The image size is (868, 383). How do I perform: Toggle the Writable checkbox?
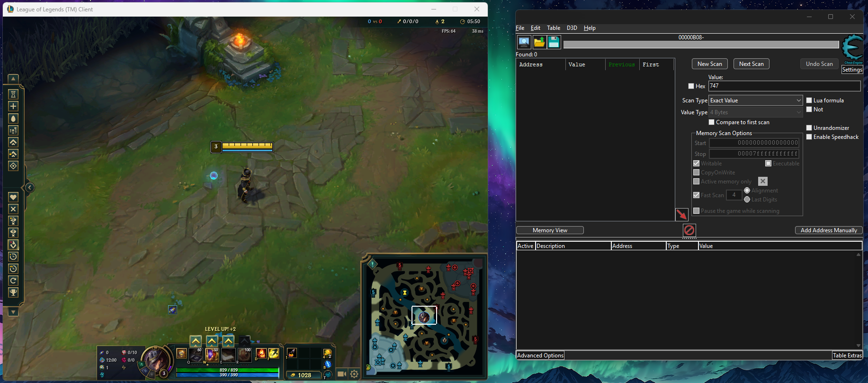pos(696,164)
